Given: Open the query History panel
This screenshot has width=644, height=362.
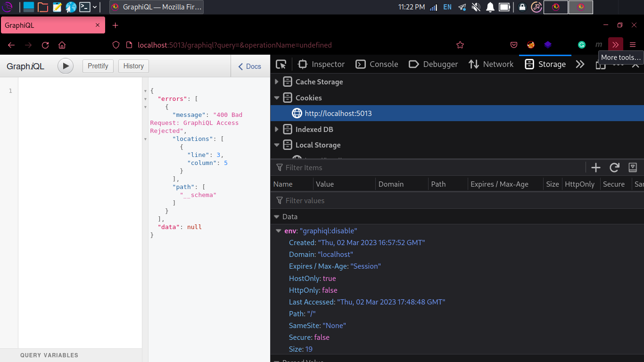Looking at the screenshot, I should coord(133,66).
